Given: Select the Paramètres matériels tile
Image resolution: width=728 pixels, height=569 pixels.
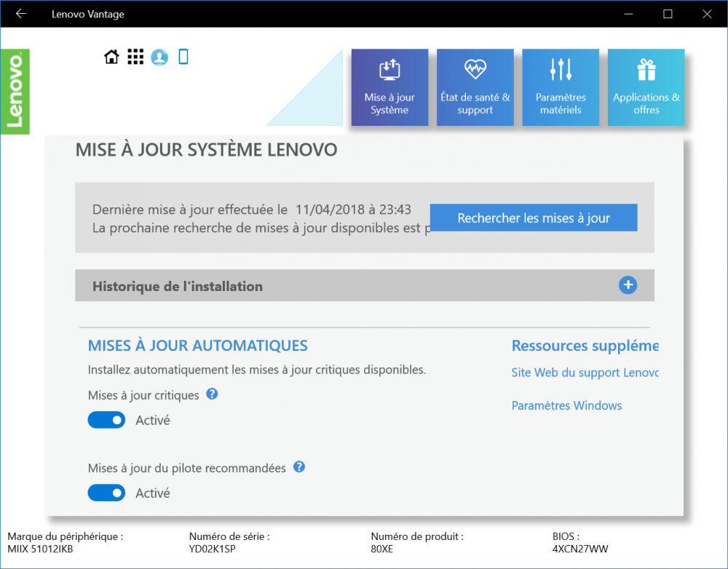Looking at the screenshot, I should coord(561,87).
